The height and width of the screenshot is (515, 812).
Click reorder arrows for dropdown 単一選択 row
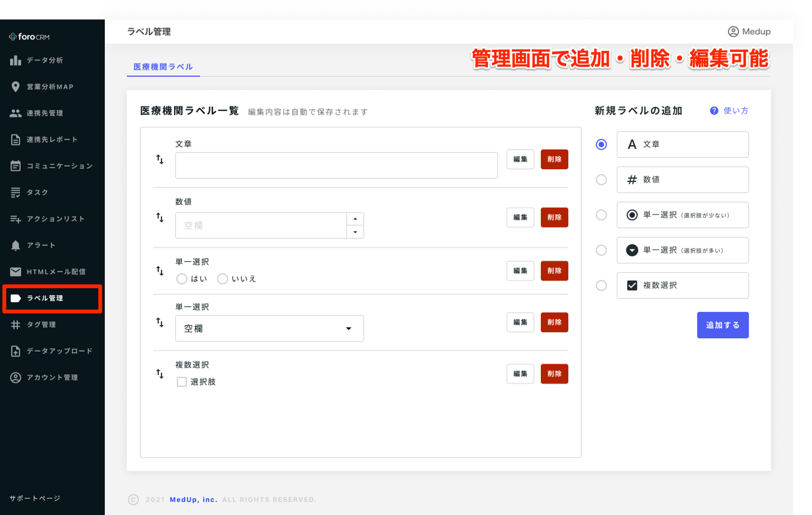pyautogui.click(x=160, y=322)
